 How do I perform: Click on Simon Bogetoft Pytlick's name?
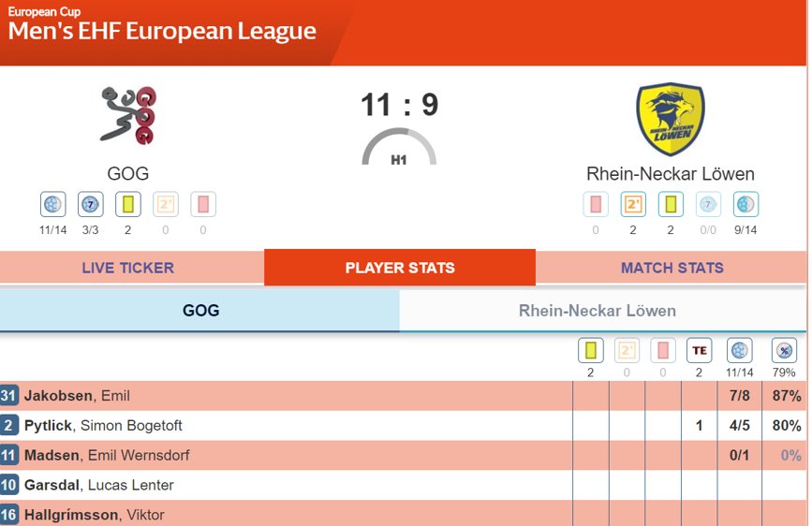tap(103, 426)
